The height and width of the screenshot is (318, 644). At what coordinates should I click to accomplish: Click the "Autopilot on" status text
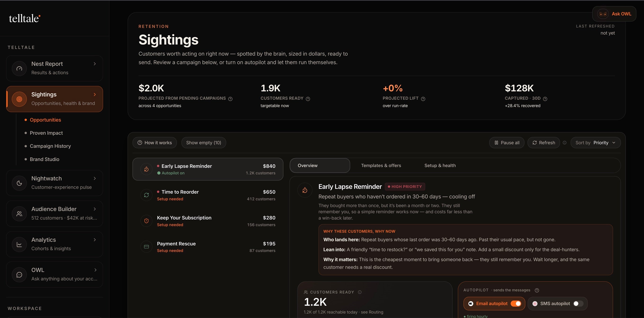[173, 173]
